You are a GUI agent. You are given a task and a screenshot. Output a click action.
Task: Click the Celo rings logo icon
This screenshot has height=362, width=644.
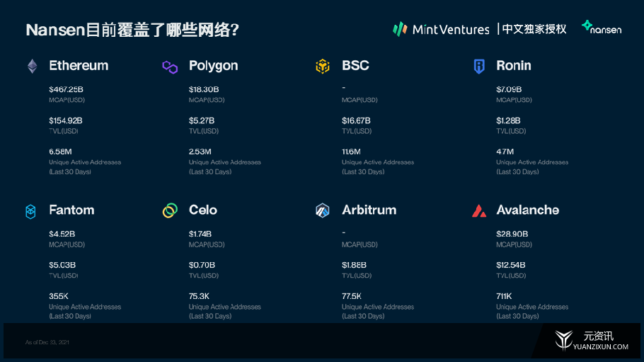170,210
